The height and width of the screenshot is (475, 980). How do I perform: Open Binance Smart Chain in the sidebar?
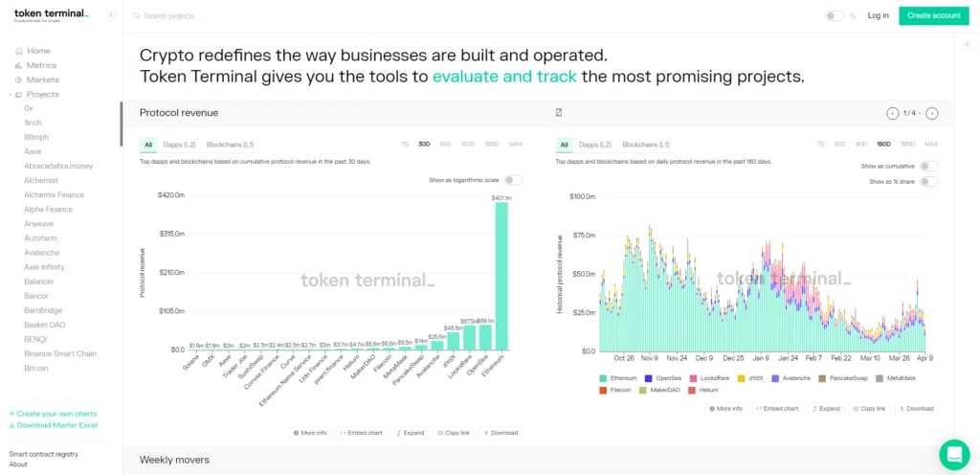[x=60, y=353]
